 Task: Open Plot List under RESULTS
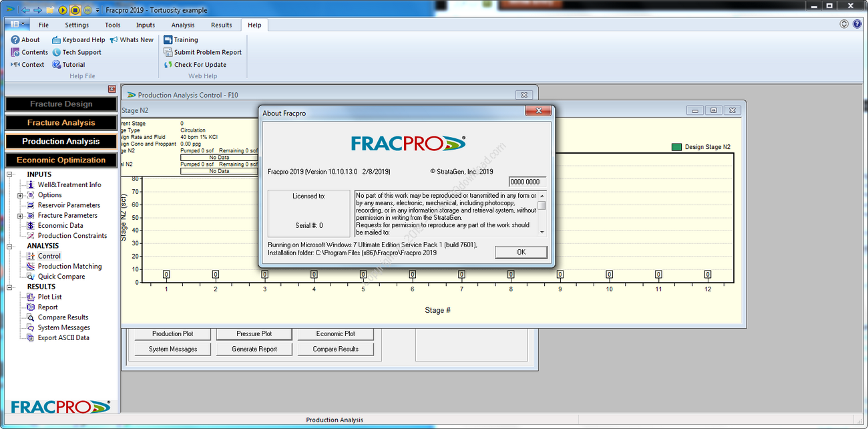pos(49,297)
